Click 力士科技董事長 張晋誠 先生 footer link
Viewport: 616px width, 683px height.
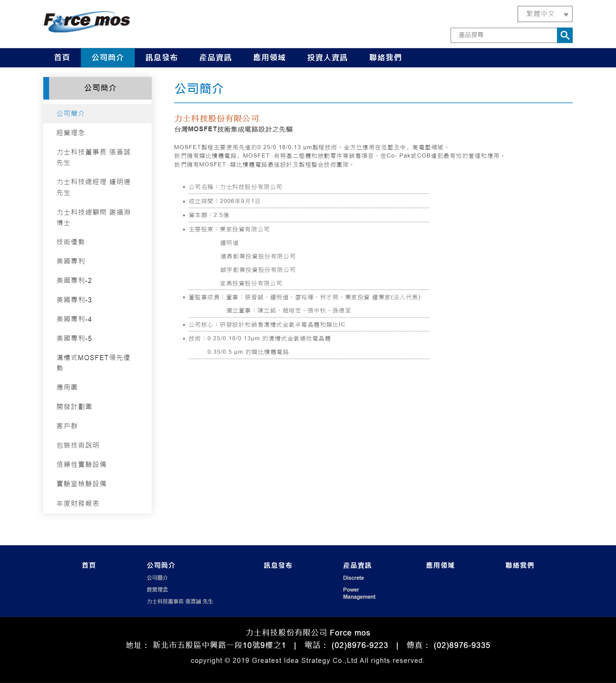(x=180, y=602)
